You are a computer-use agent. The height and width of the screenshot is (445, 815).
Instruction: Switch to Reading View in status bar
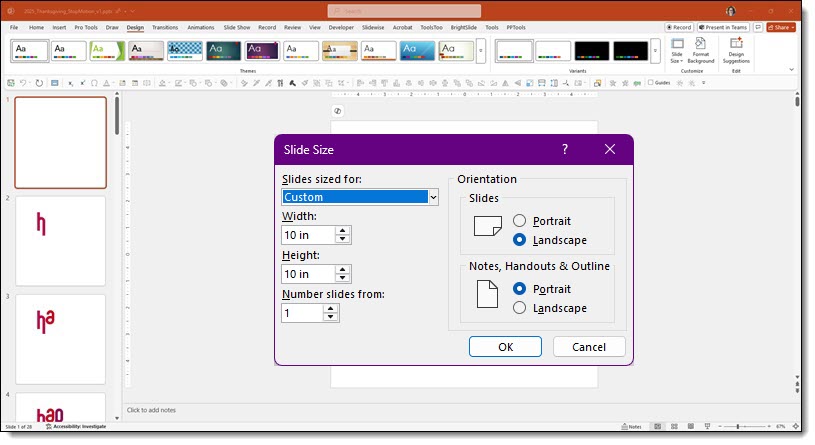[691, 426]
